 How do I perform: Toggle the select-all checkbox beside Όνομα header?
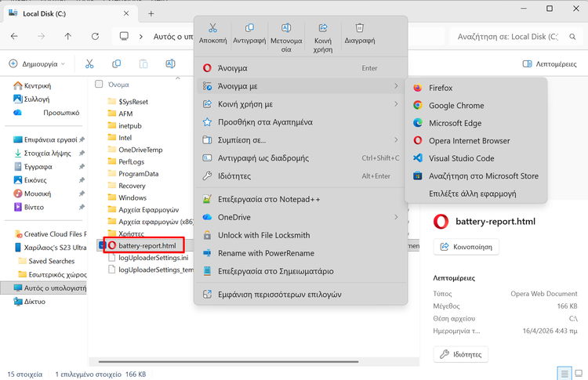coord(99,84)
